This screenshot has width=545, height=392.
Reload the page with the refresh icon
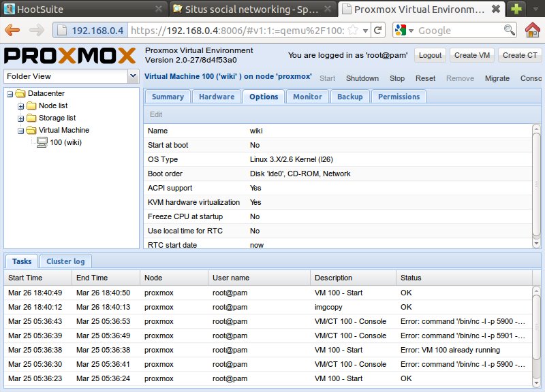[378, 31]
